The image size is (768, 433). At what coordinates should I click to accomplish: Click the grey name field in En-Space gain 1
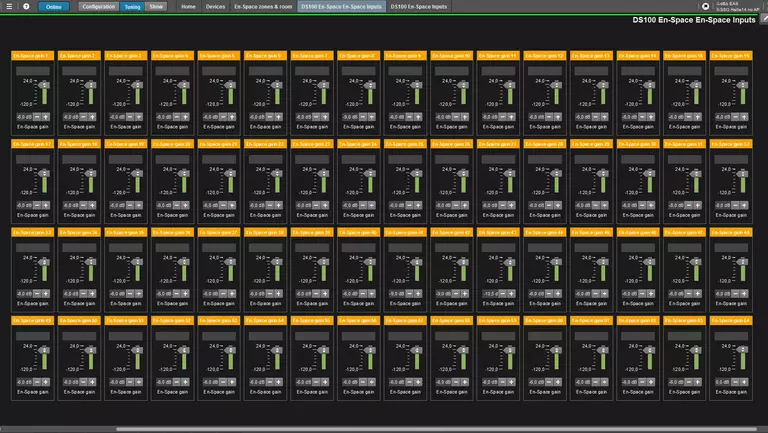tap(33, 71)
